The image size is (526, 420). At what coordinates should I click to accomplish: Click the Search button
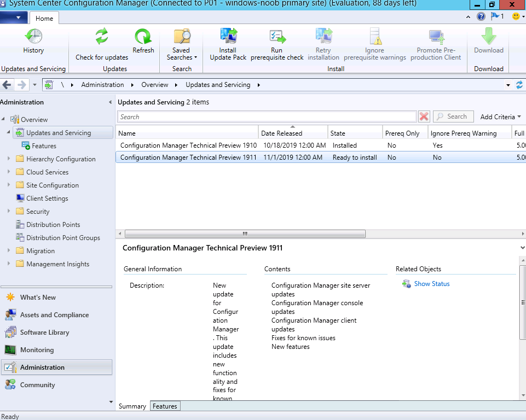pyautogui.click(x=453, y=116)
